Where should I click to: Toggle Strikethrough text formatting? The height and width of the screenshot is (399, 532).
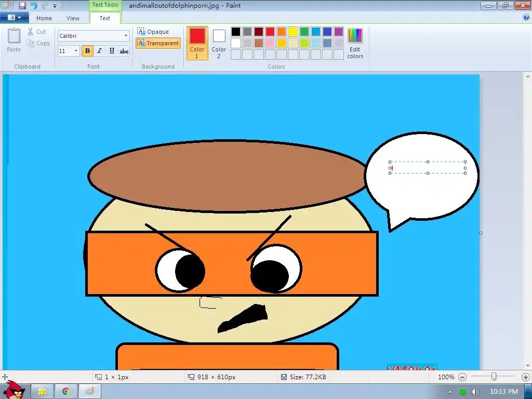(124, 51)
